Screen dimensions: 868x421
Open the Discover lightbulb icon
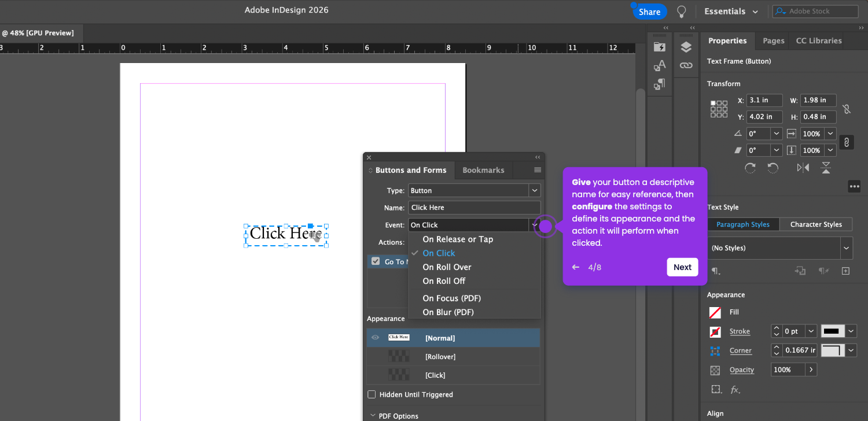682,12
